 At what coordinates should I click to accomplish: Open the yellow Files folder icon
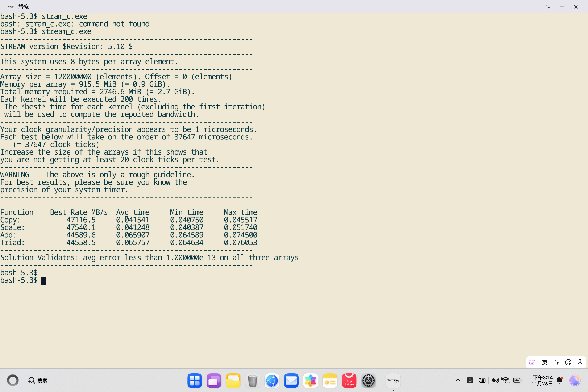(233, 381)
